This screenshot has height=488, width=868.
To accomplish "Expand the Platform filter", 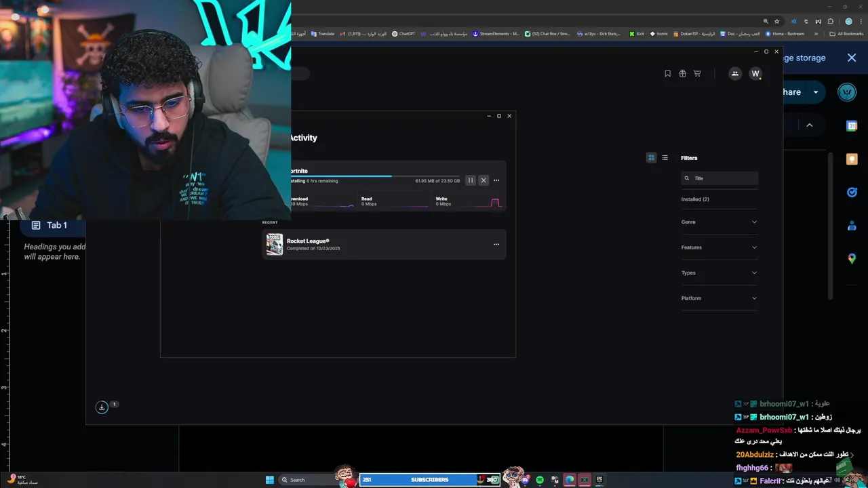I will (719, 298).
